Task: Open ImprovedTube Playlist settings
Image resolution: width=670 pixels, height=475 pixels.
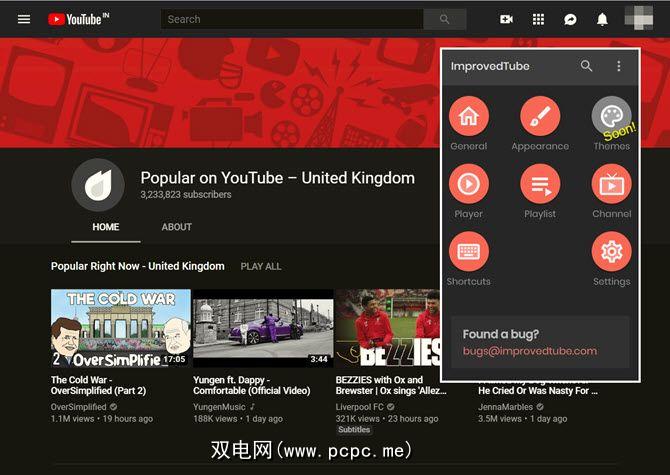Action: point(540,184)
